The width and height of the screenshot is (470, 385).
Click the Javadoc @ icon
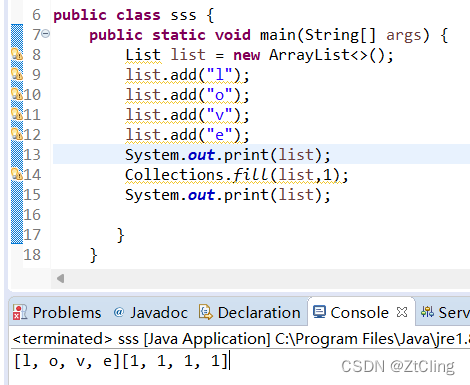pyautogui.click(x=119, y=312)
